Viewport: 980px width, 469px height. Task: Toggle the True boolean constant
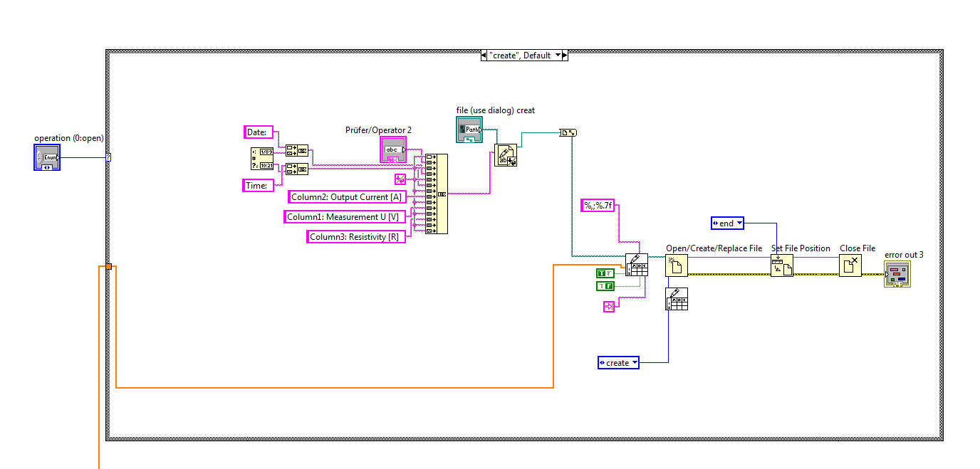pyautogui.click(x=605, y=273)
